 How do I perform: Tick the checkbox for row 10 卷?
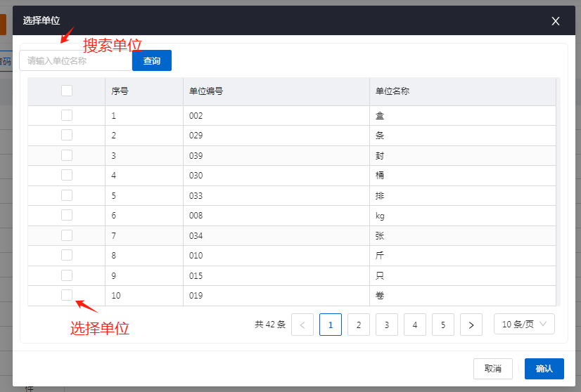tap(67, 295)
